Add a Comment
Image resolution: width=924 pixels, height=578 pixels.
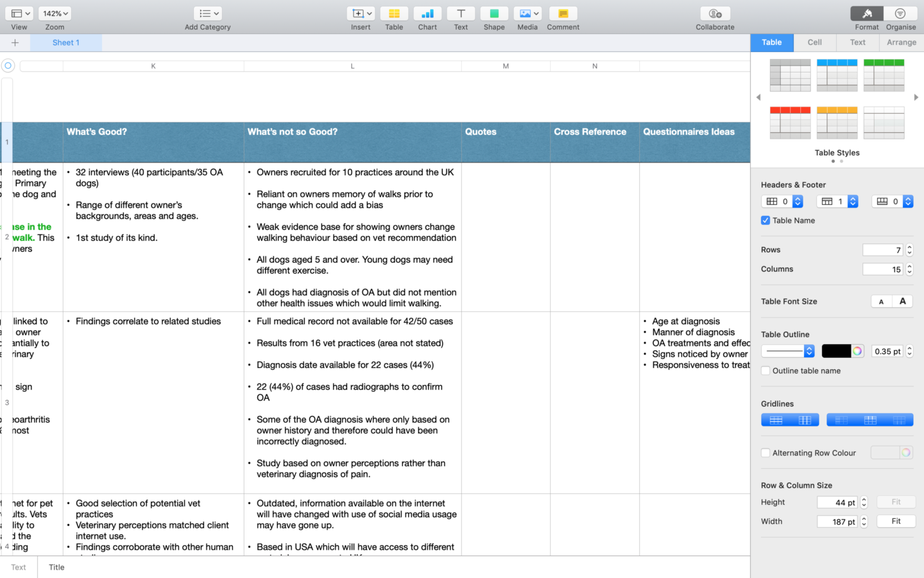click(x=563, y=13)
